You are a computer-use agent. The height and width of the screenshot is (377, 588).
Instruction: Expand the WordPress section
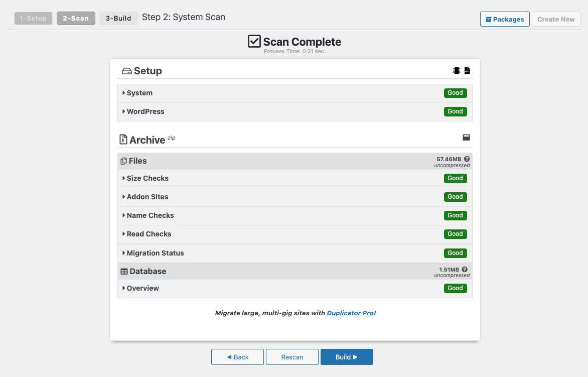click(x=295, y=111)
